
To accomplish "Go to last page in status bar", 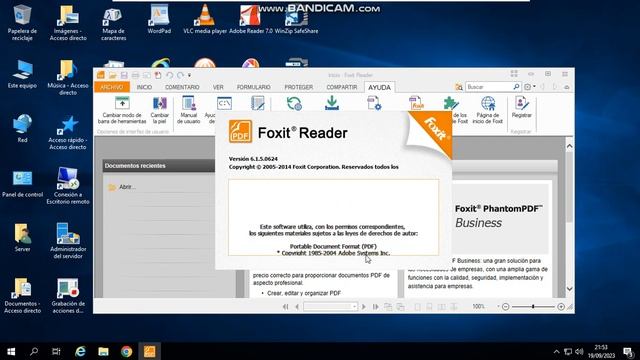I will (x=376, y=307).
